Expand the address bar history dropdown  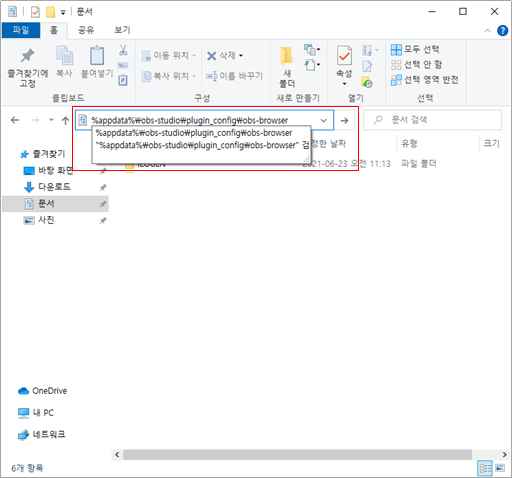323,120
